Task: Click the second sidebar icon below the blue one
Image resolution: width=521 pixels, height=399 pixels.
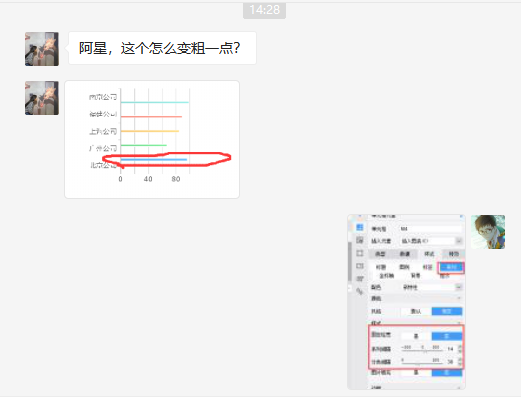Action: pos(360,240)
